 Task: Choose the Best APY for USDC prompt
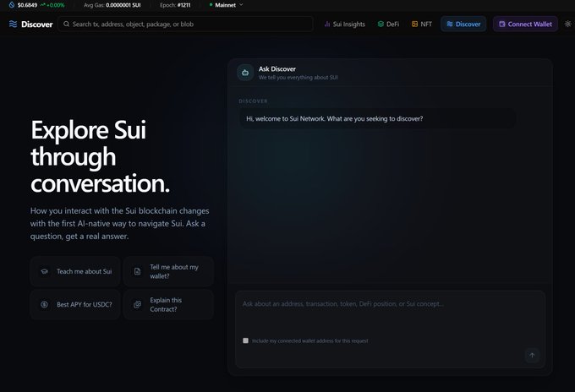pyautogui.click(x=75, y=304)
